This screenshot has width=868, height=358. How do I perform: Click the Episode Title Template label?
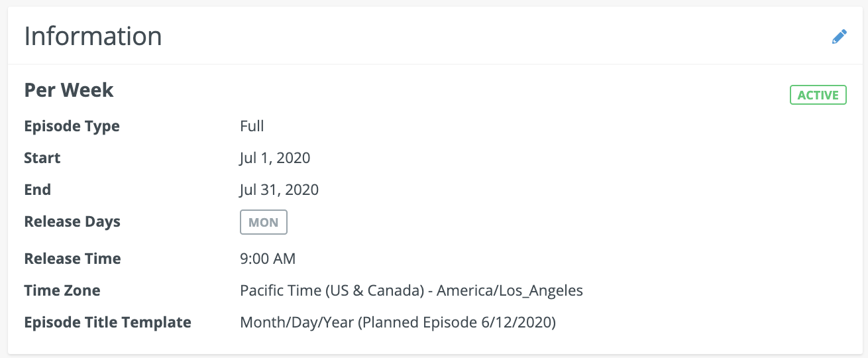tap(107, 322)
